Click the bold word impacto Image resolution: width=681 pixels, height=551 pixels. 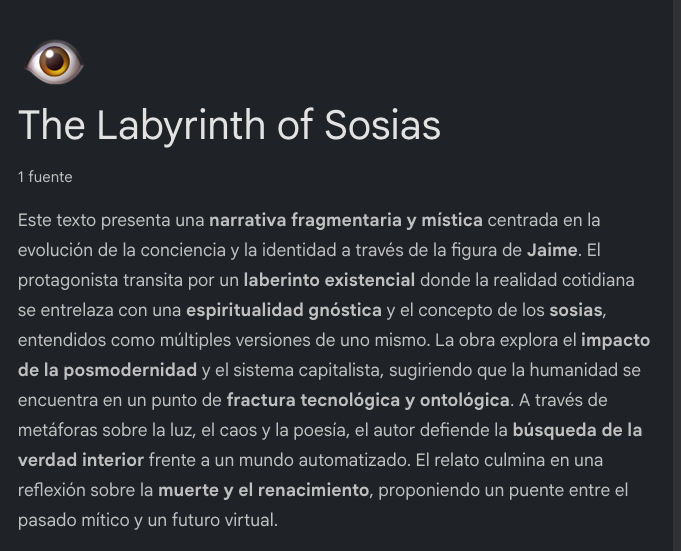(615, 340)
